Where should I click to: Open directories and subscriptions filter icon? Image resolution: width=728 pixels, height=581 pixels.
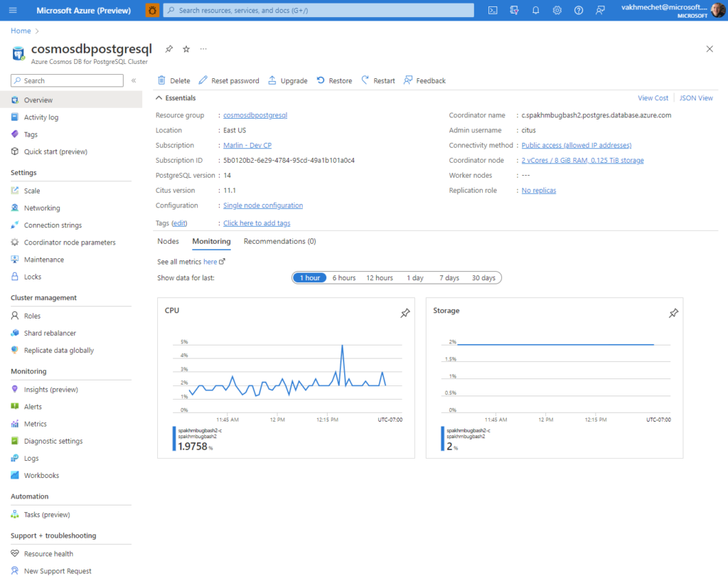click(514, 10)
